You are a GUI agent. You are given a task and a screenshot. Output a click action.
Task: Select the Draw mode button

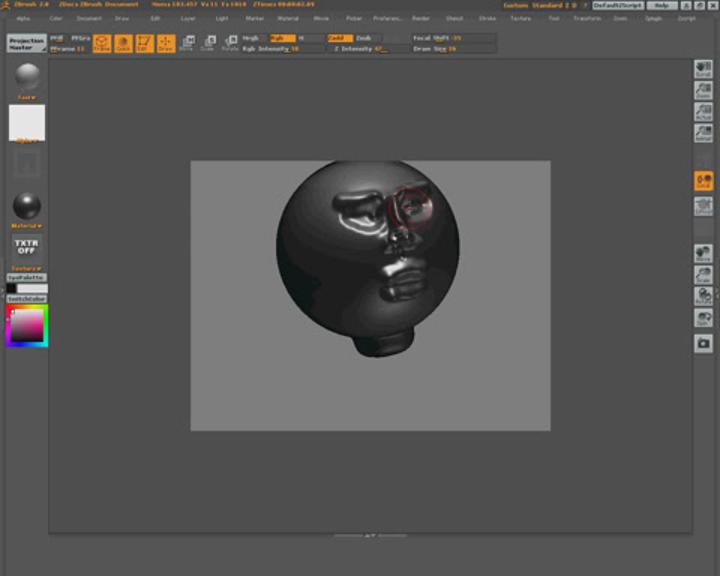click(x=166, y=44)
